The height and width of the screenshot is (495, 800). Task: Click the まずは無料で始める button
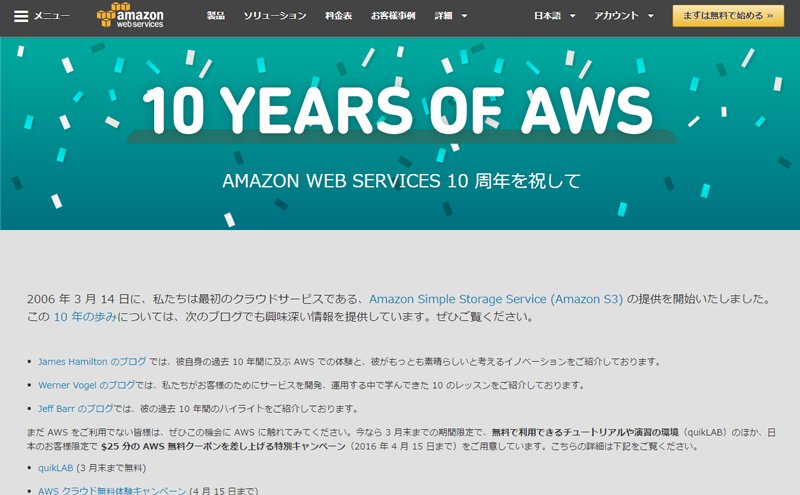point(728,16)
